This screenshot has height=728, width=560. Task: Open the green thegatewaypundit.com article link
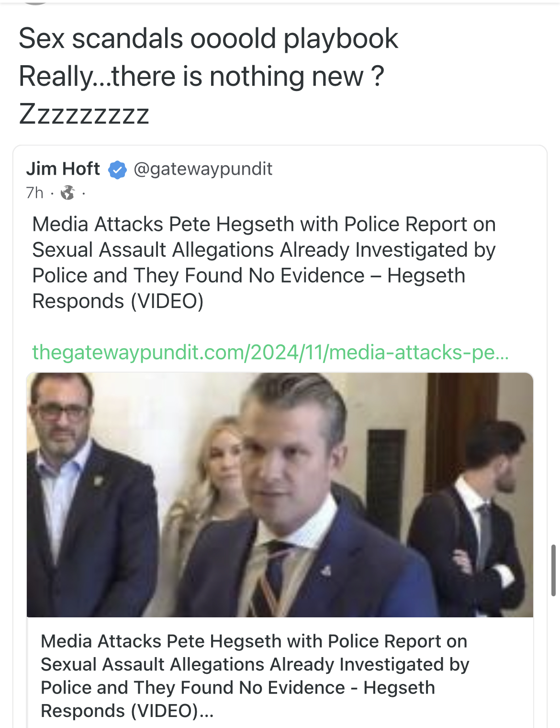tap(270, 352)
